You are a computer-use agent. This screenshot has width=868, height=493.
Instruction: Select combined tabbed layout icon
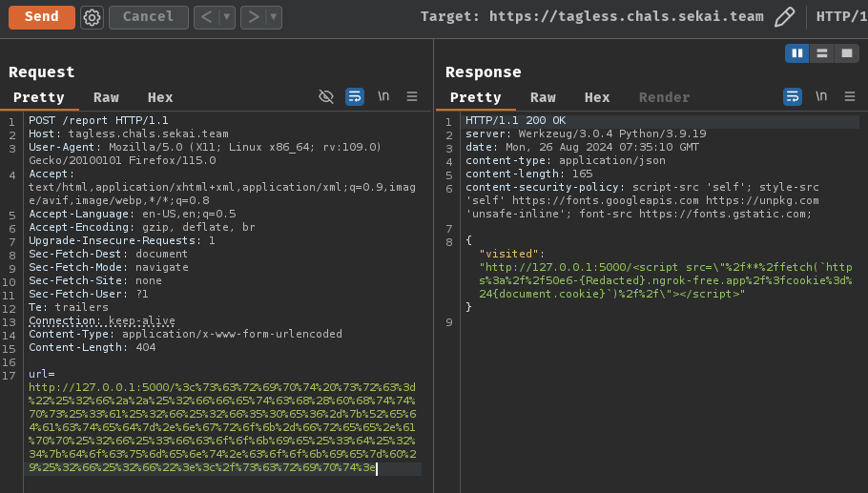846,53
